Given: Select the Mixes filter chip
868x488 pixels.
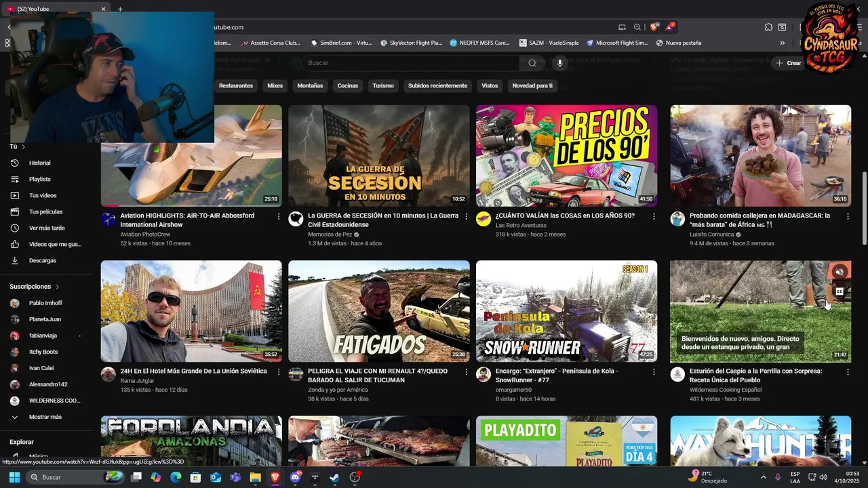Looking at the screenshot, I should tap(275, 86).
